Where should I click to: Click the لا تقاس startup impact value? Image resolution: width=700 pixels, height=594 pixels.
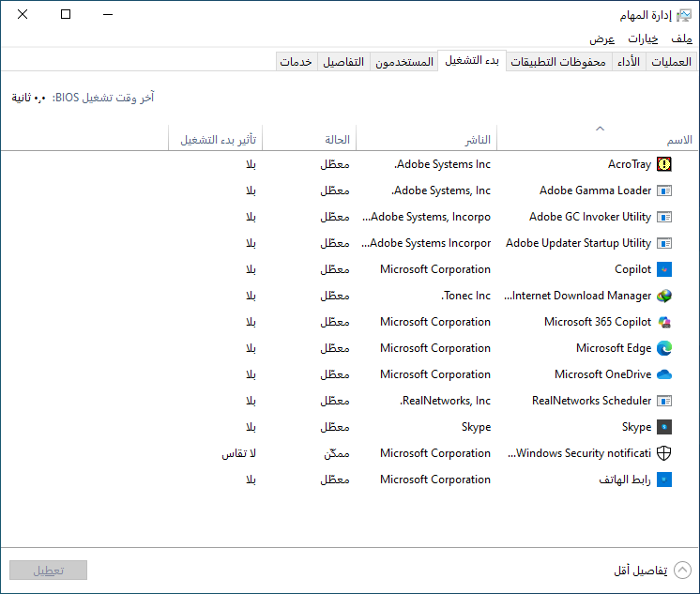pos(239,453)
